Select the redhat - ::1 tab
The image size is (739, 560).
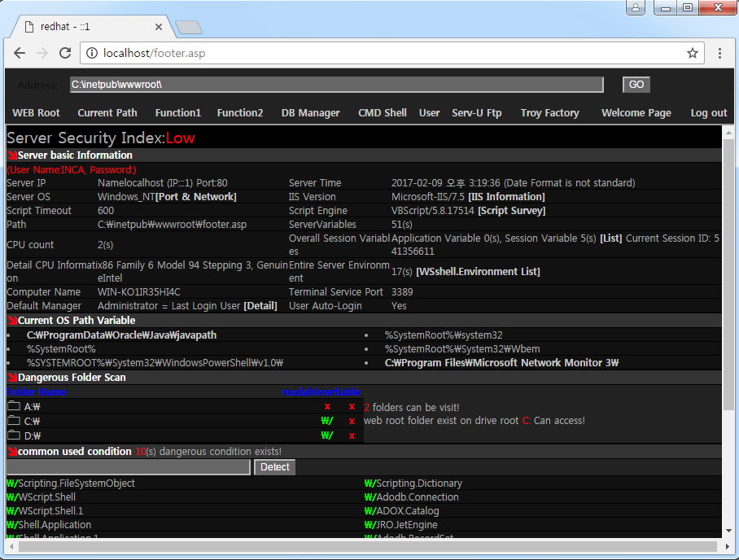tap(92, 27)
